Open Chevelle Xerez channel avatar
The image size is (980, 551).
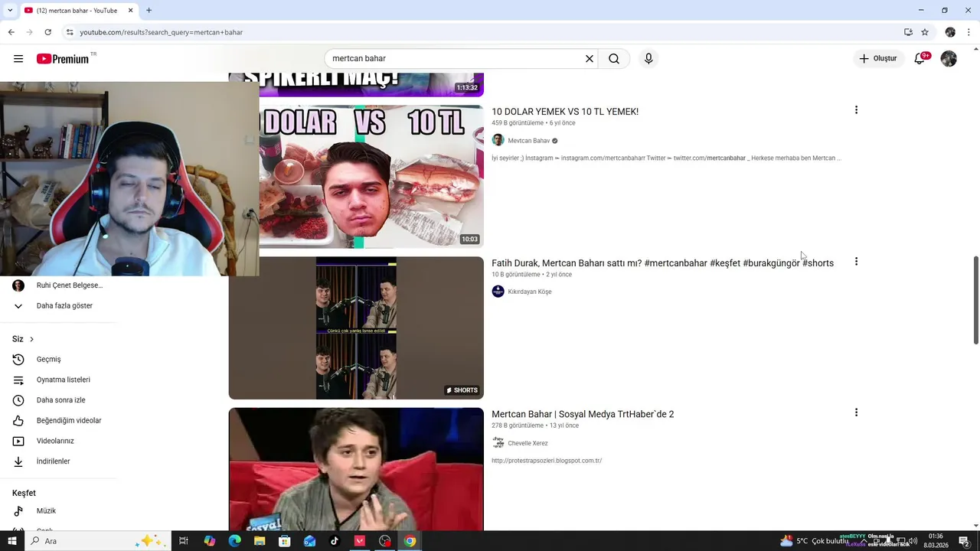coord(498,442)
